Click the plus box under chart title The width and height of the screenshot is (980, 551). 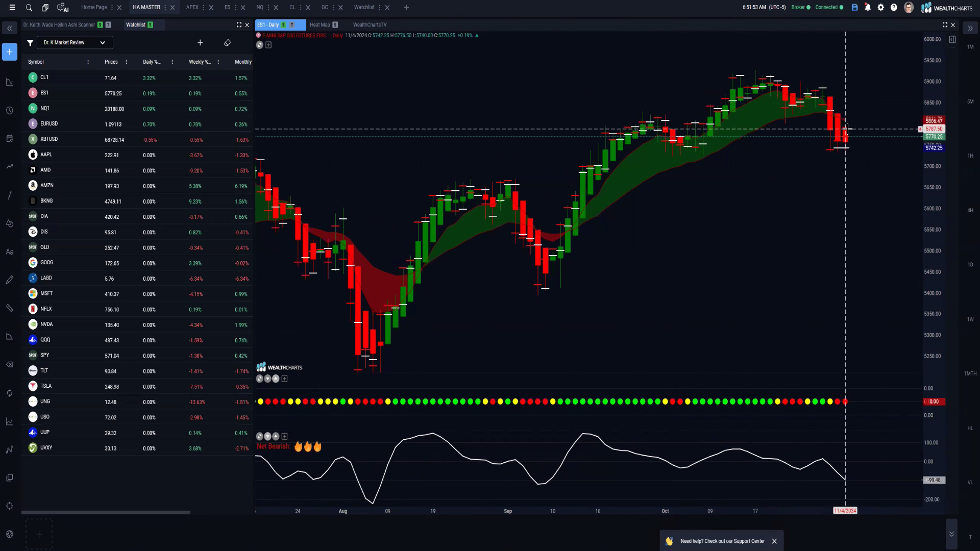pos(268,45)
